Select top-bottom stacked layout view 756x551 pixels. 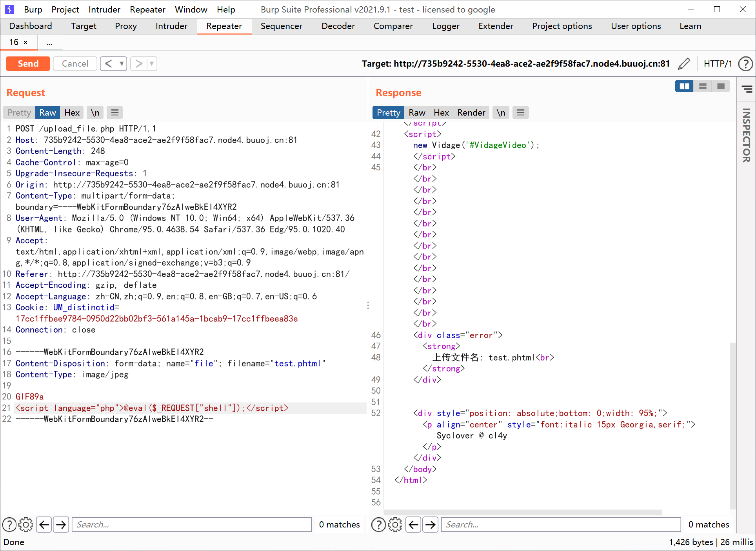(703, 86)
